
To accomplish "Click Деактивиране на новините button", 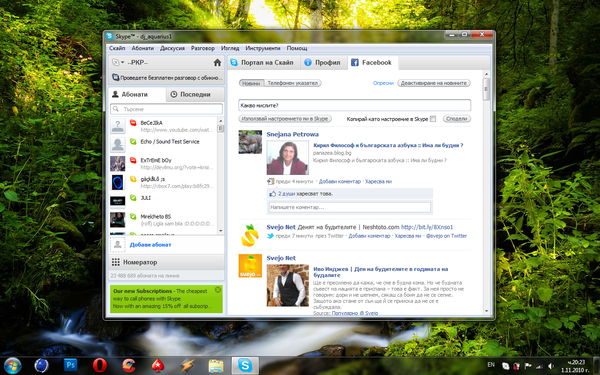I will (434, 83).
